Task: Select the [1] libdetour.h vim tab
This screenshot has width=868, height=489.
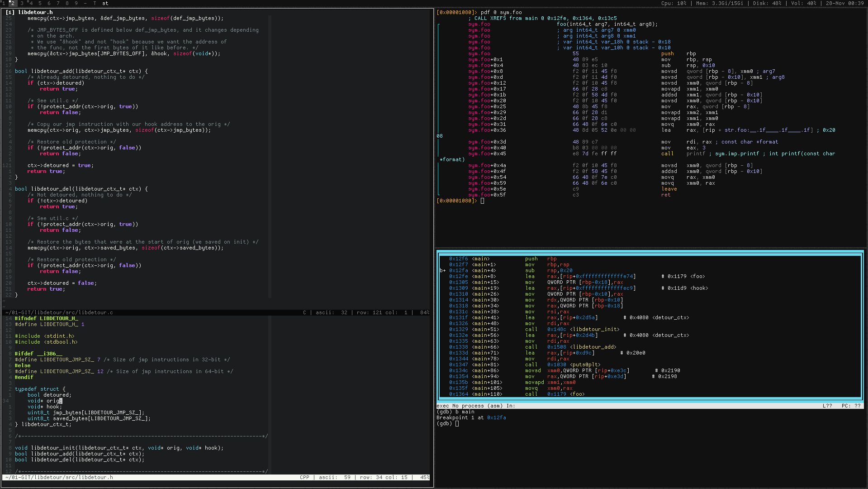Action: coord(29,12)
